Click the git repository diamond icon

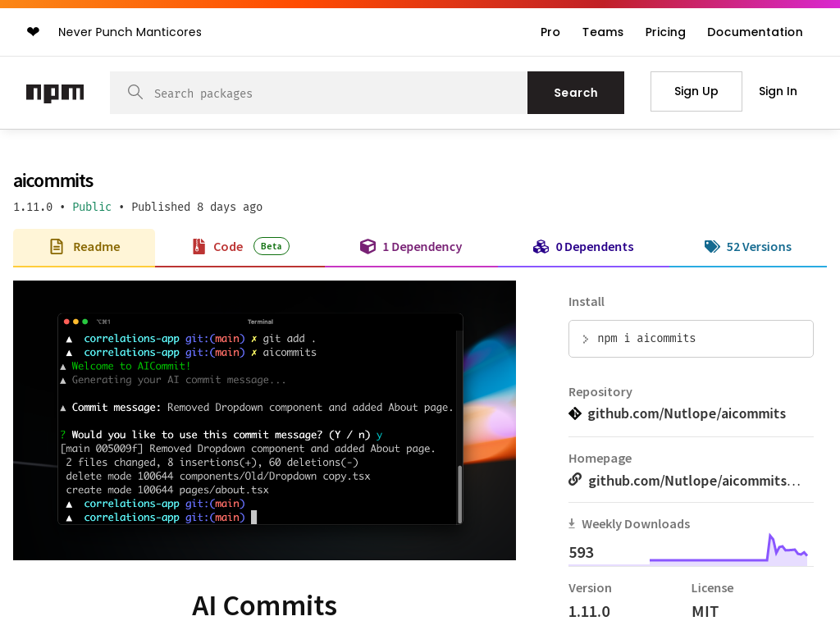pos(575,413)
